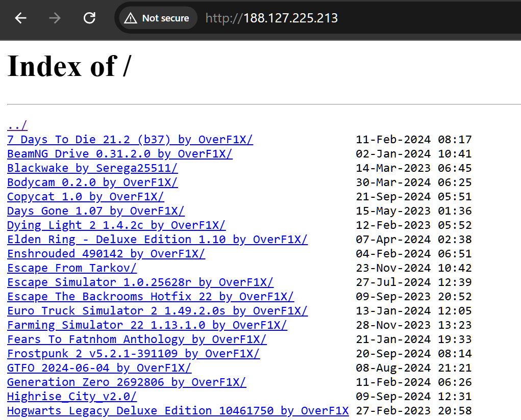Click the date 28-Nov-2023 13:23

pos(414,325)
